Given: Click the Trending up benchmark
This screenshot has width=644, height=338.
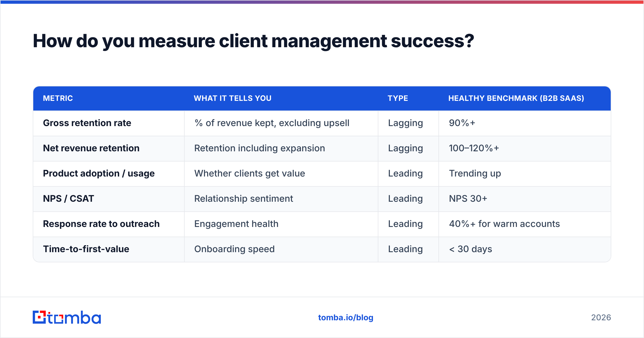Looking at the screenshot, I should point(475,174).
